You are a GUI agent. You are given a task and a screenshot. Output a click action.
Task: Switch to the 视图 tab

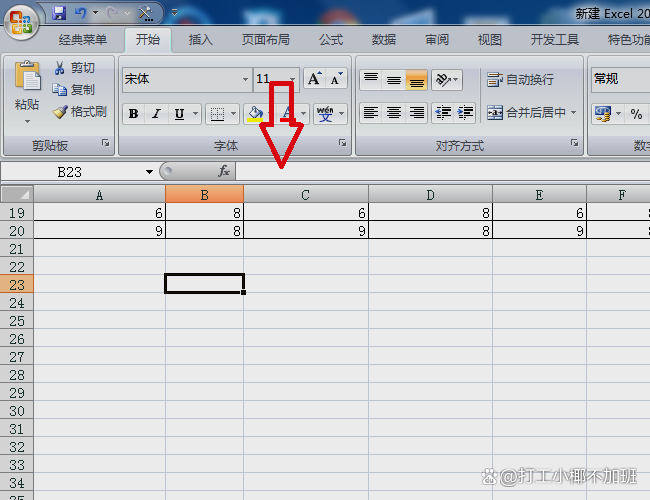click(490, 40)
